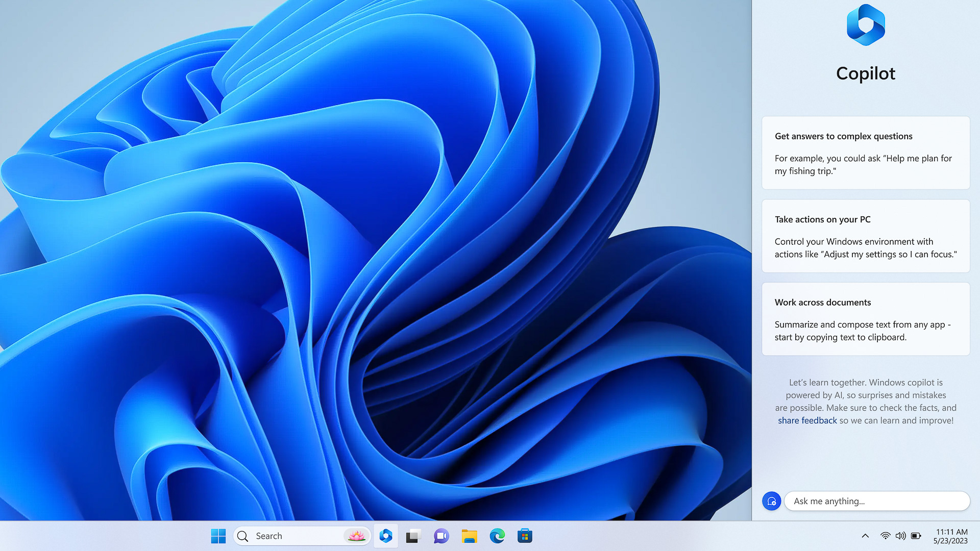Click the Copilot icon beside the input field
This screenshot has width=980, height=551.
point(771,501)
